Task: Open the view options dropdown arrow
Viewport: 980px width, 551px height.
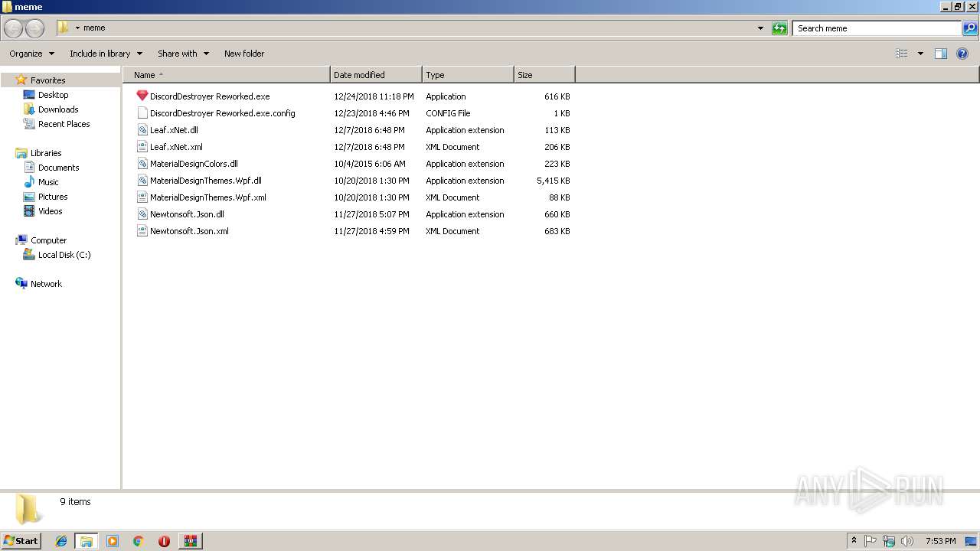Action: [x=920, y=54]
